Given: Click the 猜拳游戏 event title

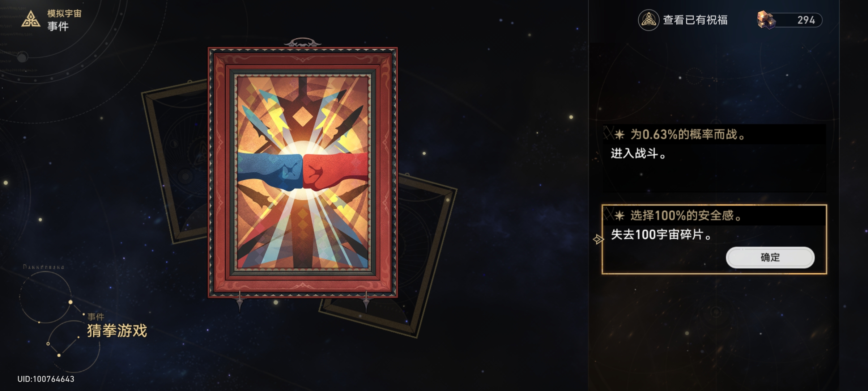Looking at the screenshot, I should coord(117,331).
